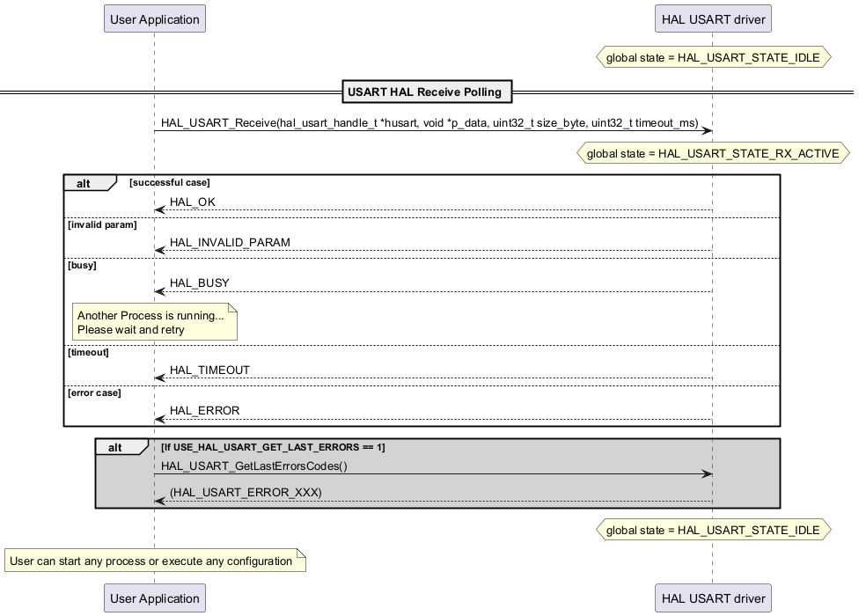
Task: Select the HAL_INVALID_PARAM return message
Action: tap(229, 242)
